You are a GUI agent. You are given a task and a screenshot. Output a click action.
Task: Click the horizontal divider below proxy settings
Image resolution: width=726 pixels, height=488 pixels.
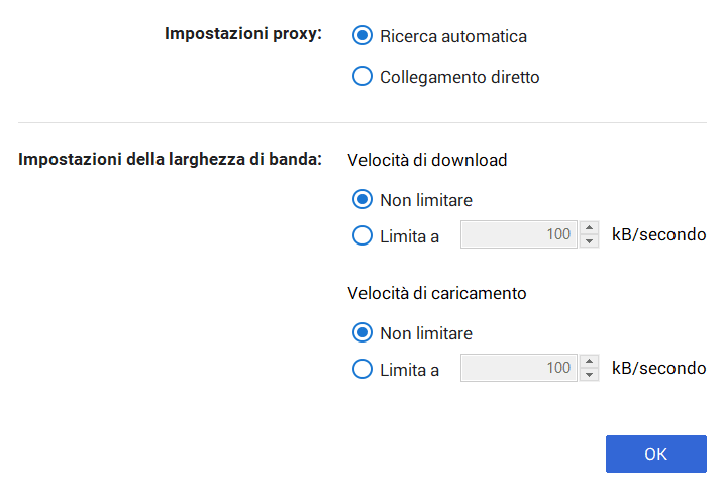[x=362, y=122]
